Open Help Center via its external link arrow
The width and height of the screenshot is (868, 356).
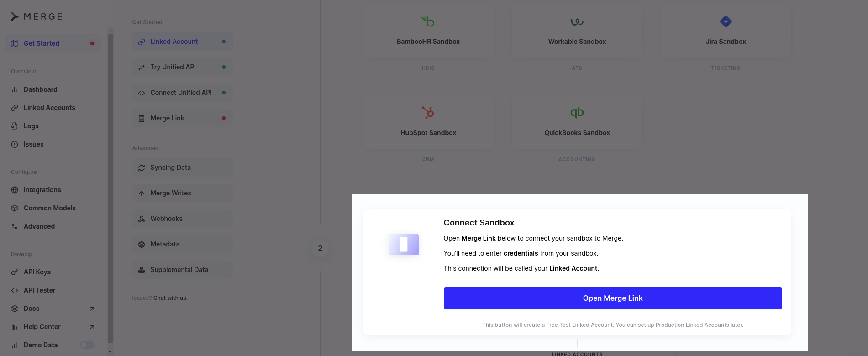[x=91, y=326]
